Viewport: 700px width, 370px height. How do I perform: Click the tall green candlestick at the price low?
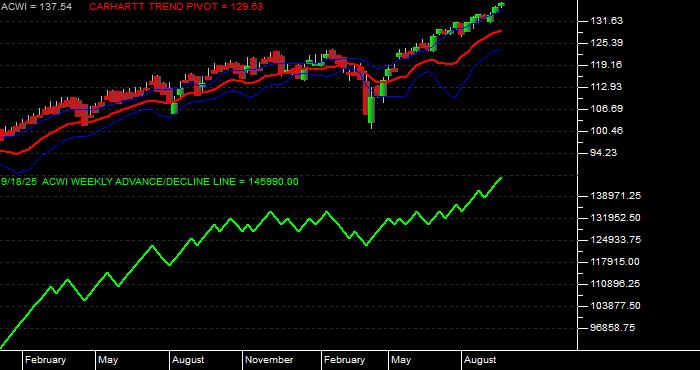(371, 110)
